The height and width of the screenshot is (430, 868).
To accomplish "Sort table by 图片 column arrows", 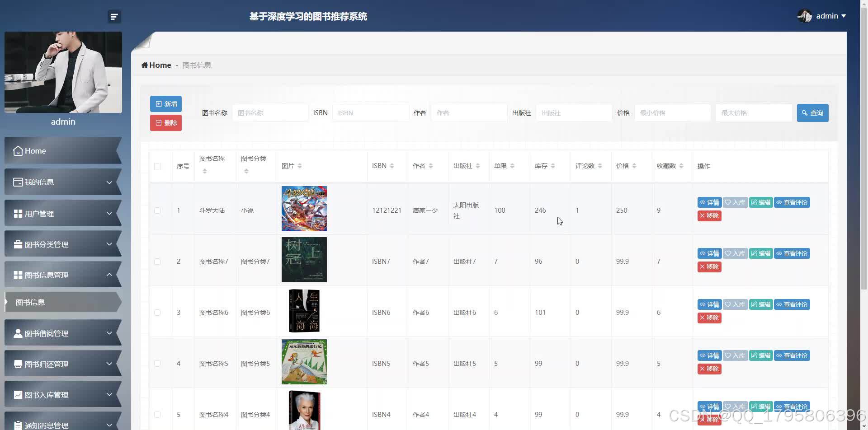I will [300, 166].
